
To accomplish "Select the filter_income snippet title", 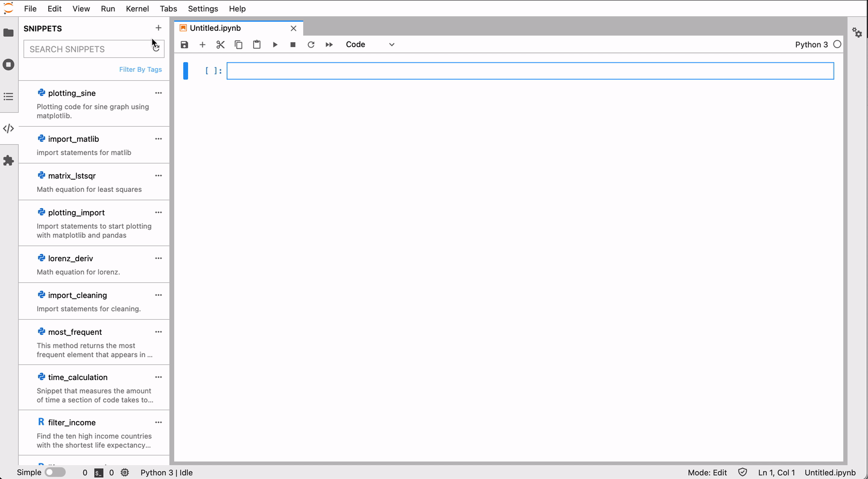I will [72, 422].
